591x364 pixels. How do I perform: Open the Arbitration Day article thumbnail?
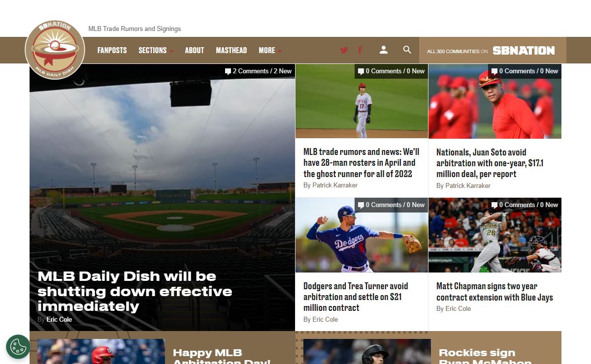tap(101, 351)
